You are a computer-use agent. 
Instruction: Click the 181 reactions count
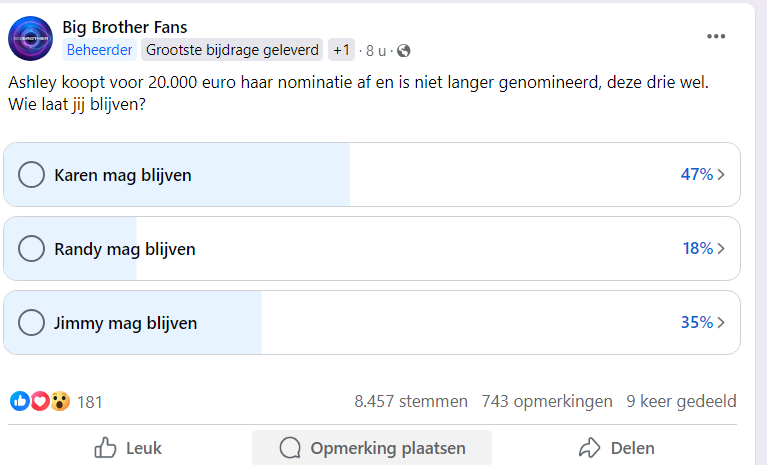[90, 402]
